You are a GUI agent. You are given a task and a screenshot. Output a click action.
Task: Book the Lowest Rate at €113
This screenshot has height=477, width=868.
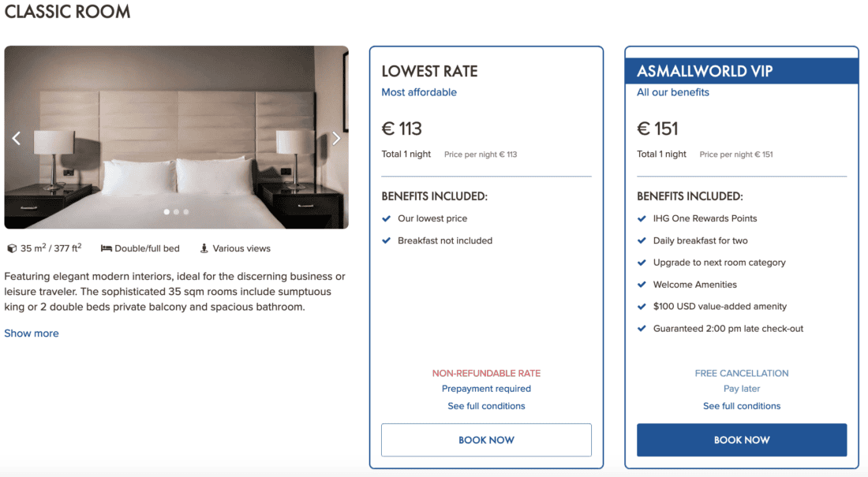coord(486,440)
